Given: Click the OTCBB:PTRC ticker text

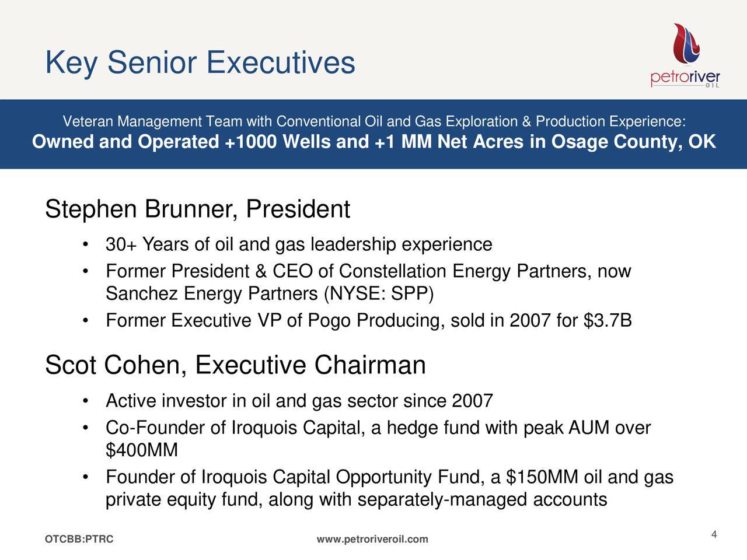Looking at the screenshot, I should [79, 540].
